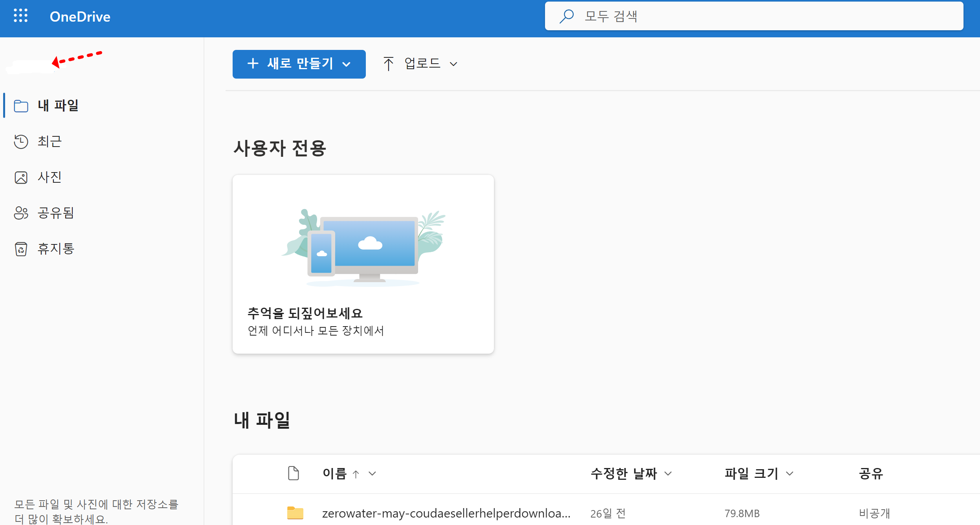This screenshot has width=980, height=525.
Task: Expand the 새로 만들기 dropdown chevron
Action: click(x=346, y=64)
